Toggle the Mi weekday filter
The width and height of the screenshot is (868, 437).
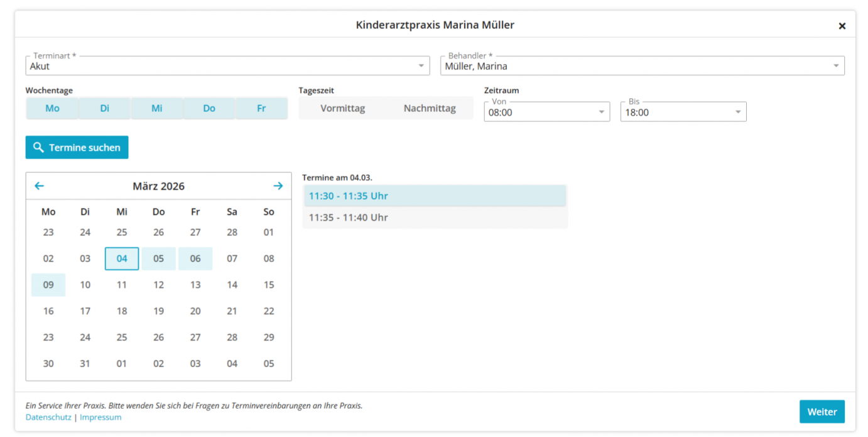point(157,108)
